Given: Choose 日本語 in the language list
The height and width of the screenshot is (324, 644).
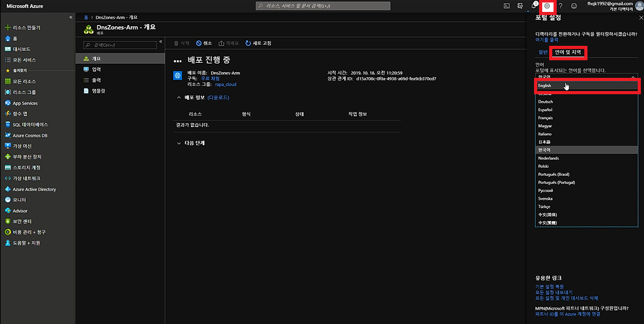Looking at the screenshot, I should click(x=586, y=142).
